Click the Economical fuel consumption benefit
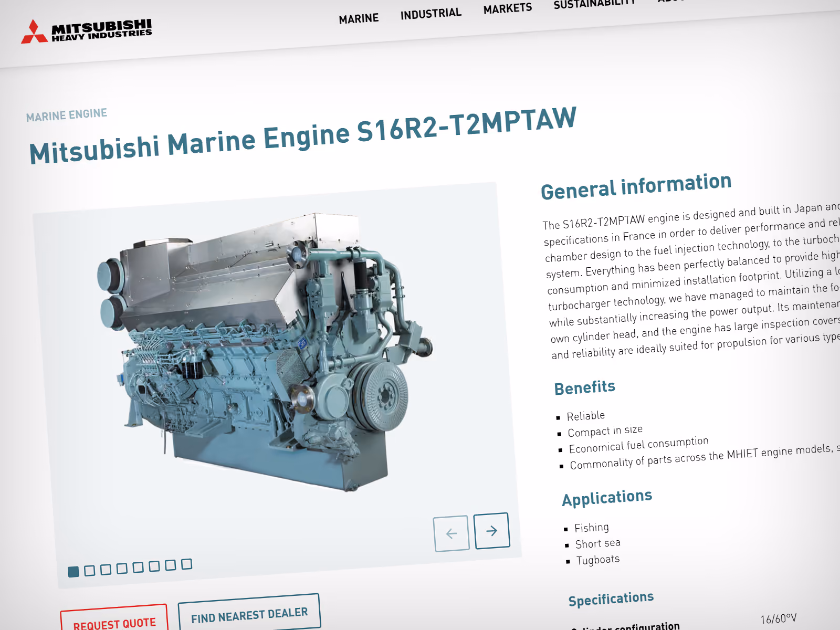Image resolution: width=840 pixels, height=630 pixels. click(x=639, y=445)
